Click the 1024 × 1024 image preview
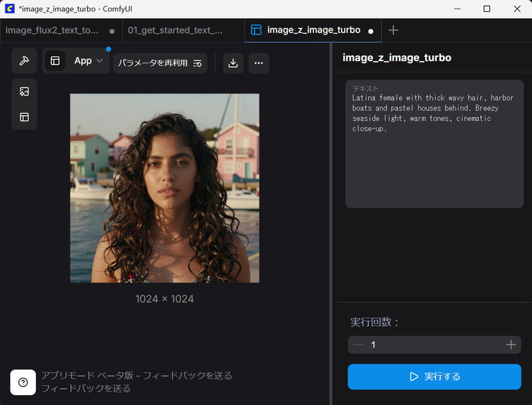 pos(164,188)
